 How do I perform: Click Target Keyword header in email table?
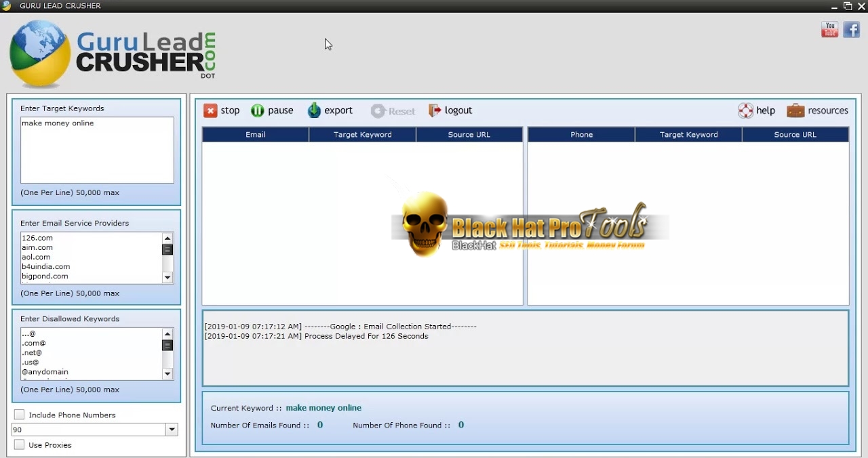(x=363, y=134)
